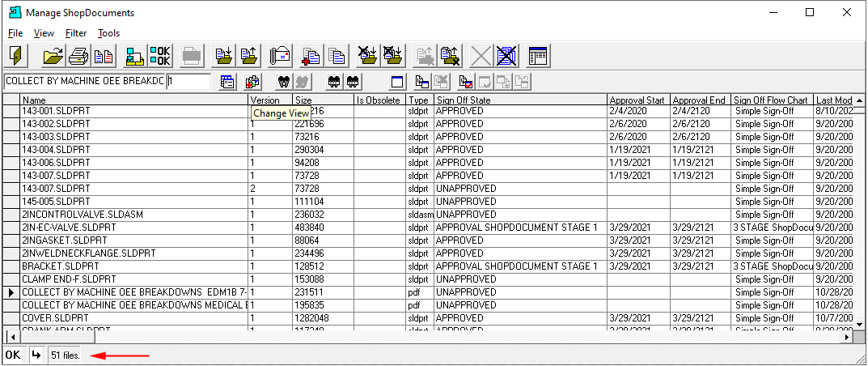Click the Approval Start column header
The height and width of the screenshot is (366, 868).
coord(639,100)
